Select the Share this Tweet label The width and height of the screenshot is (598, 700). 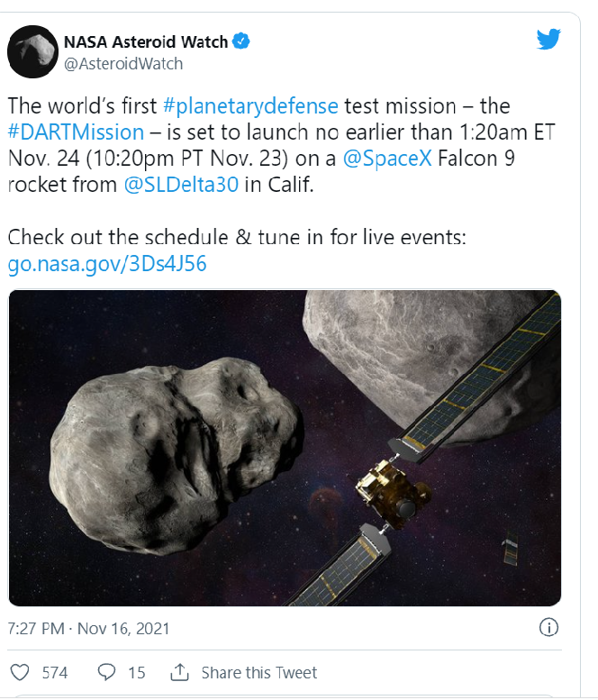pos(259,673)
